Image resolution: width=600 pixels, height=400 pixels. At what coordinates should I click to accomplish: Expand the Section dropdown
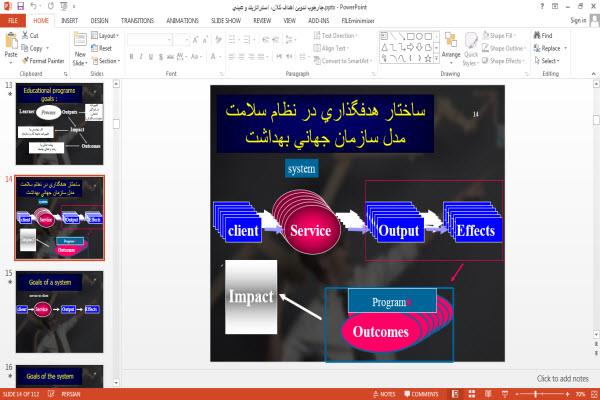pos(106,61)
